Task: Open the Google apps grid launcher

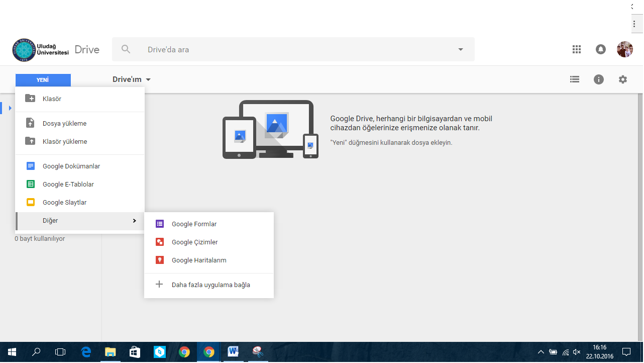Action: 576,49
